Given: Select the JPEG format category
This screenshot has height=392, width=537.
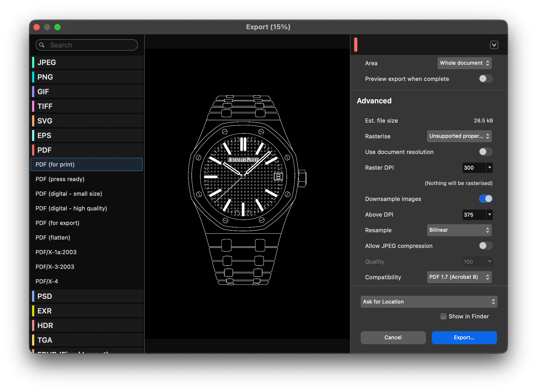Looking at the screenshot, I should click(x=87, y=62).
